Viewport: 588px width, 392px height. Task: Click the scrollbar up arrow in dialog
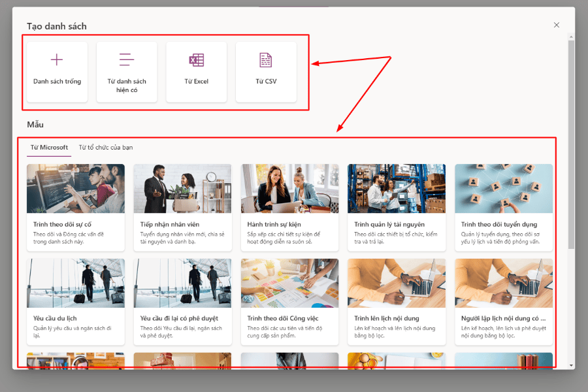pyautogui.click(x=571, y=37)
